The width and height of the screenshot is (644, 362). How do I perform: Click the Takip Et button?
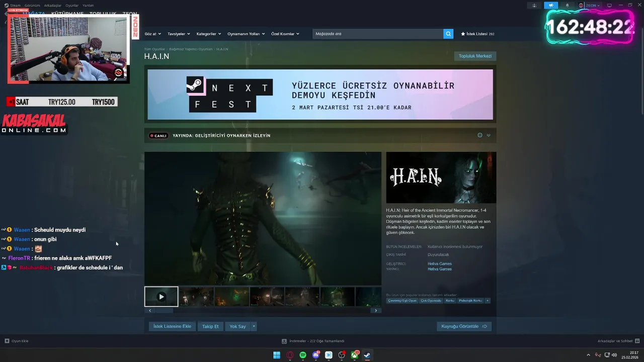[210, 326]
